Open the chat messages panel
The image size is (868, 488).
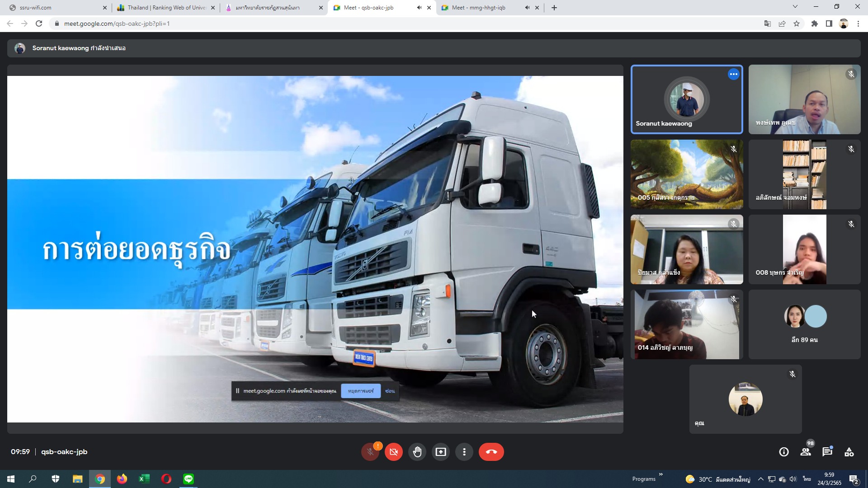(827, 452)
